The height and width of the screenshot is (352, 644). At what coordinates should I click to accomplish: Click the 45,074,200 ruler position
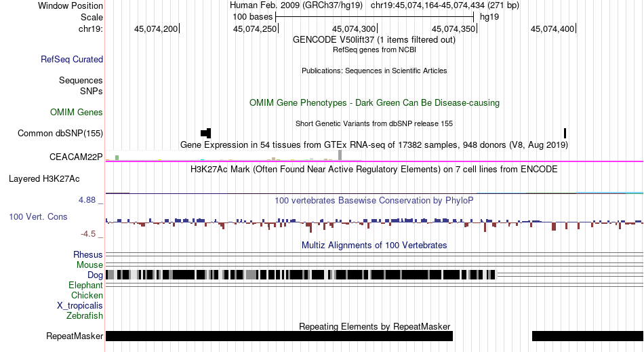pyautogui.click(x=156, y=28)
